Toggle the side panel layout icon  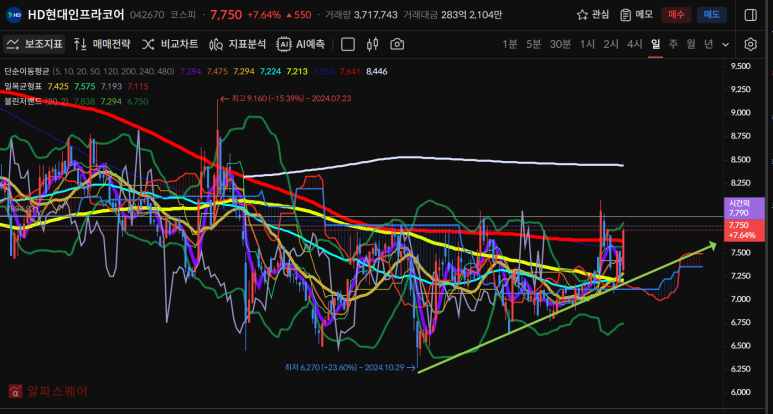click(750, 15)
